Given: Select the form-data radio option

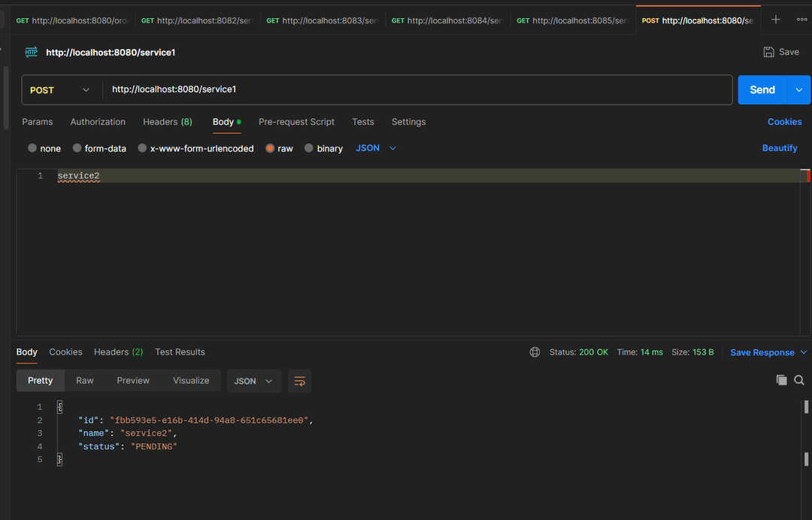Looking at the screenshot, I should click(x=77, y=148).
